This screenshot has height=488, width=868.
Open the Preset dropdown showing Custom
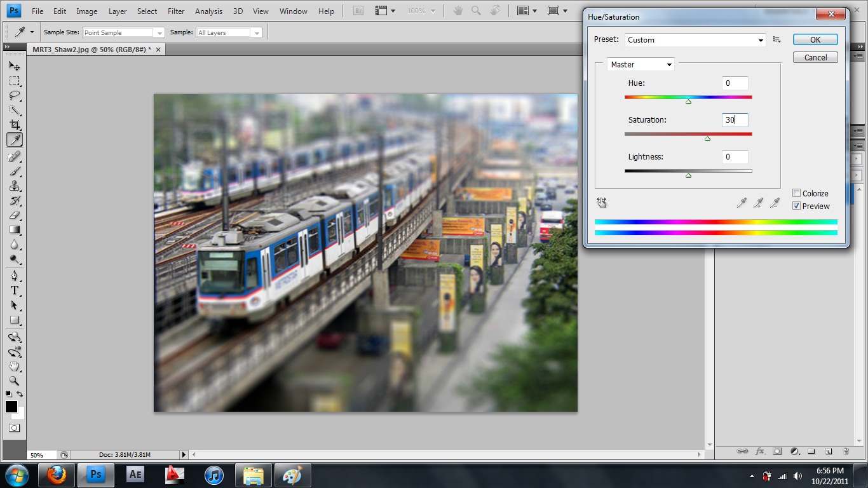(x=695, y=40)
